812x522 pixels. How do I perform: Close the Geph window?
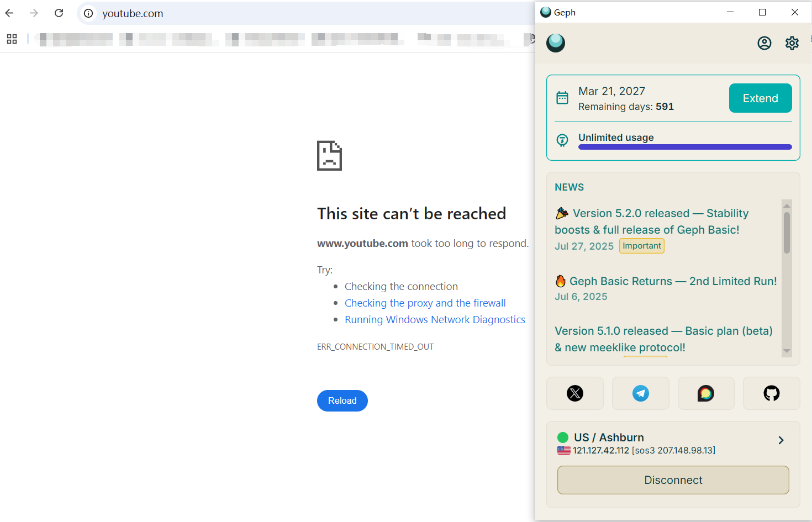(795, 12)
